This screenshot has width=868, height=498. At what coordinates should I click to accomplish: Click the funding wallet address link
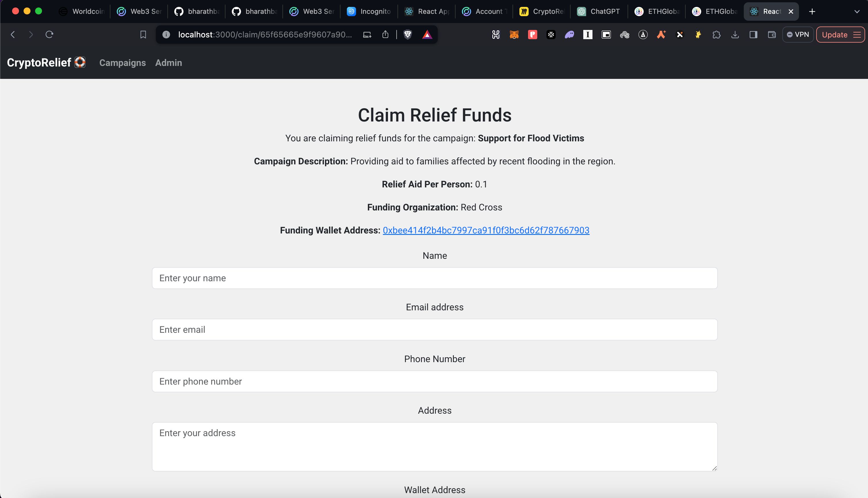(486, 230)
